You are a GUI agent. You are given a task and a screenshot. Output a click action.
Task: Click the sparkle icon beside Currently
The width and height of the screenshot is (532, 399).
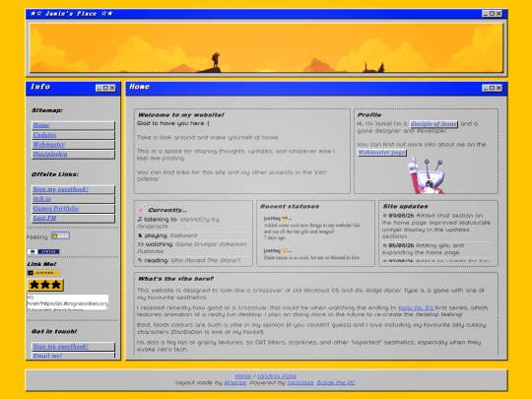pyautogui.click(x=142, y=208)
